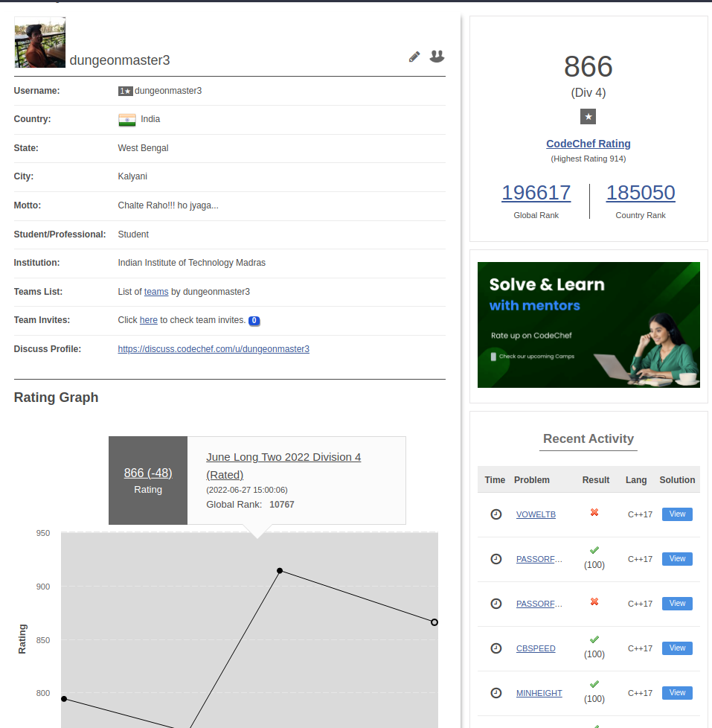Open the VOWELTB problem link
Image resolution: width=712 pixels, height=728 pixels.
coord(536,514)
